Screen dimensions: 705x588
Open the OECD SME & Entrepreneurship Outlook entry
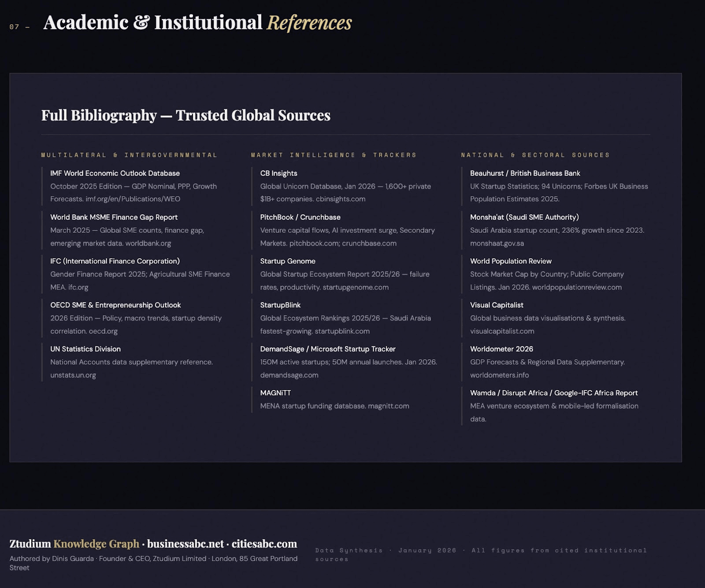[115, 305]
